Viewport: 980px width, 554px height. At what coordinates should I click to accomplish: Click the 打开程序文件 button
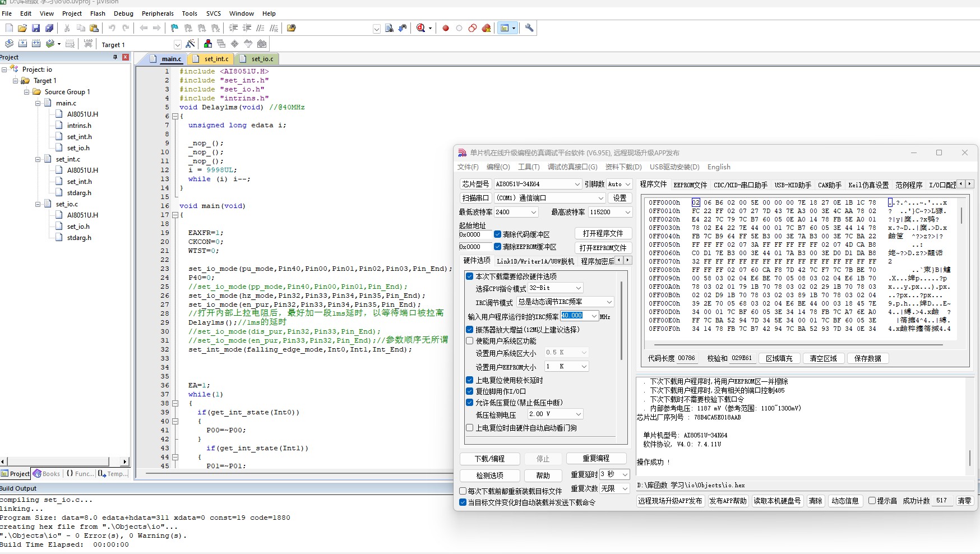pyautogui.click(x=603, y=233)
